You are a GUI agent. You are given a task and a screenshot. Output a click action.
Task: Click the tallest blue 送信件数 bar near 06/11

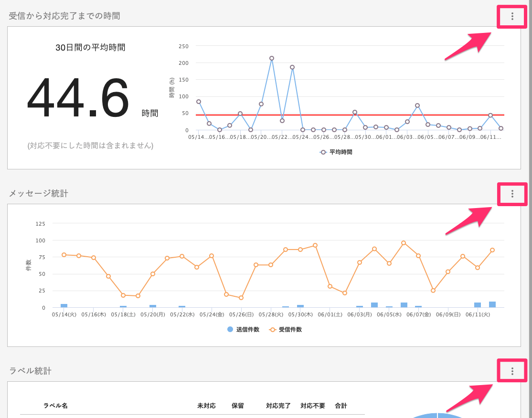tap(492, 304)
